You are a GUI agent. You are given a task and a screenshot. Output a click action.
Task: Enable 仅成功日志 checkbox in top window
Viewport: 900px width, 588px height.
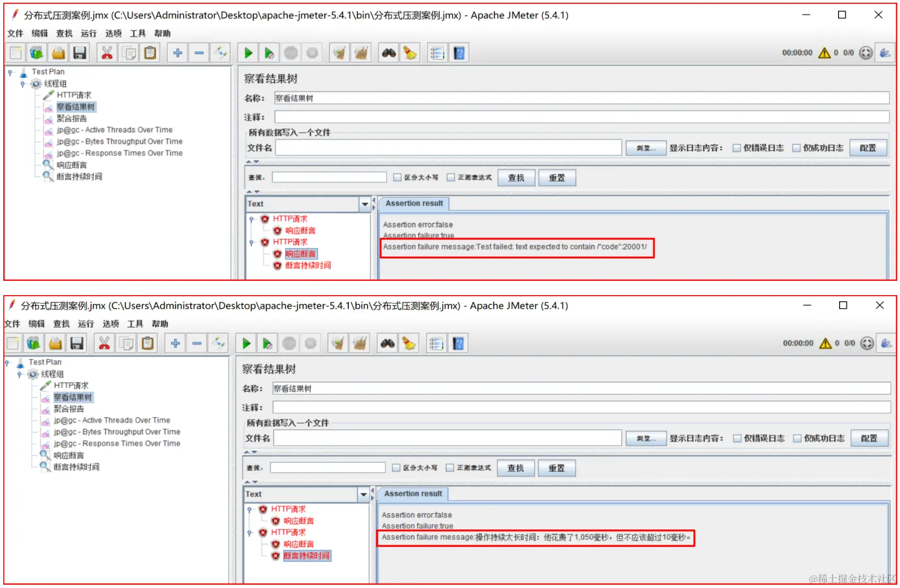[796, 148]
